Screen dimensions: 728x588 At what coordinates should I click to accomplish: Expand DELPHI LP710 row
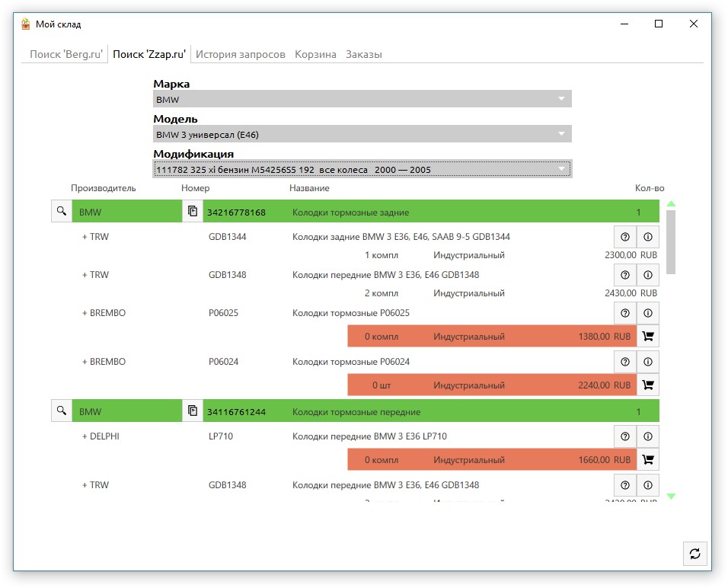[x=85, y=436]
